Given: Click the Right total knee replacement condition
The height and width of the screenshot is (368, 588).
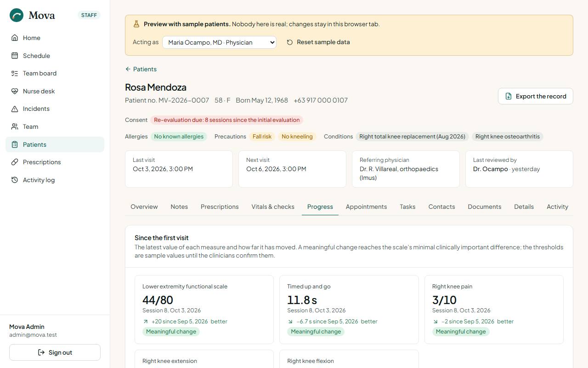Looking at the screenshot, I should 413,137.
